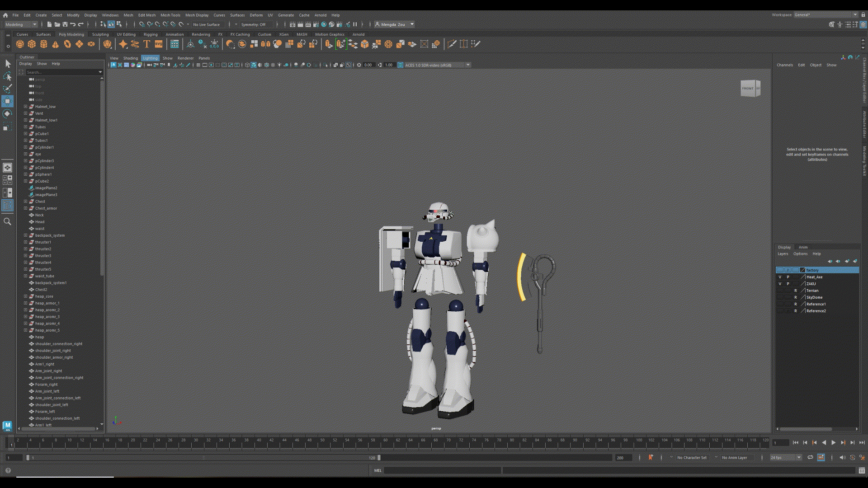Click the polygon sphere shelf icon
The width and height of the screenshot is (868, 488).
coord(20,44)
